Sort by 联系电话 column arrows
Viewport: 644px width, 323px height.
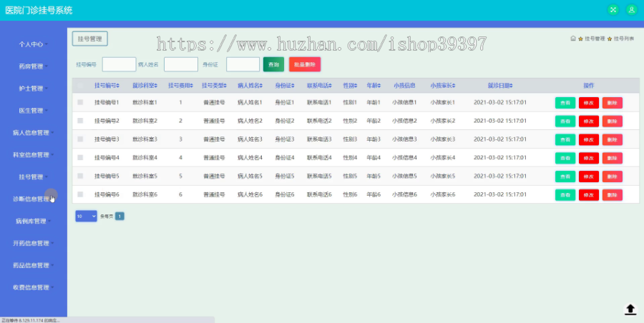[x=330, y=86]
